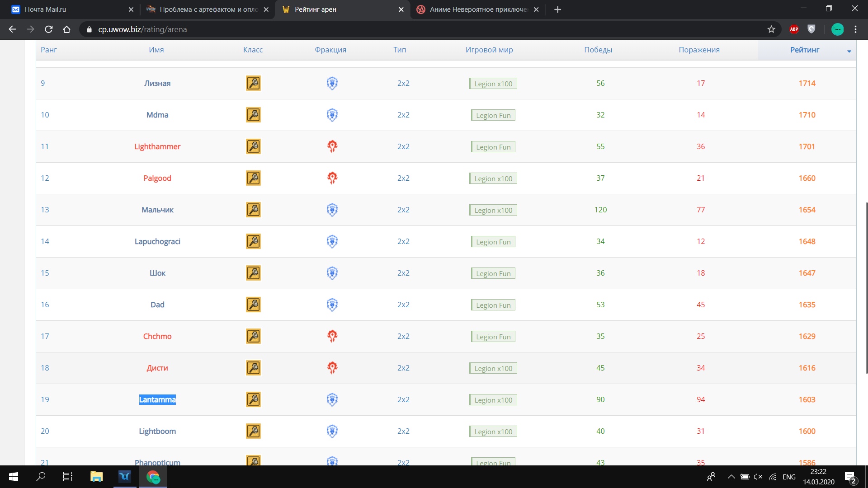Switch to the Почта Mail.ru tab
The width and height of the screenshot is (868, 488).
(x=45, y=9)
